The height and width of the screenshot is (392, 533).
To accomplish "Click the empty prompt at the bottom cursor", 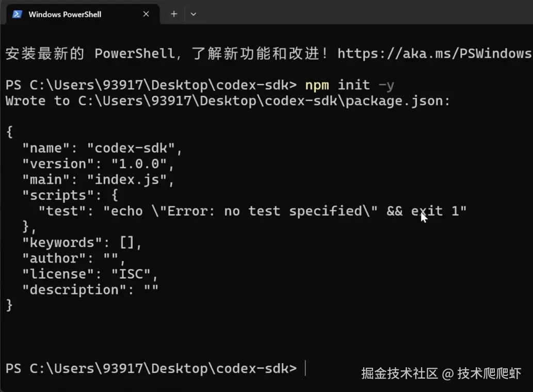I will pyautogui.click(x=305, y=368).
